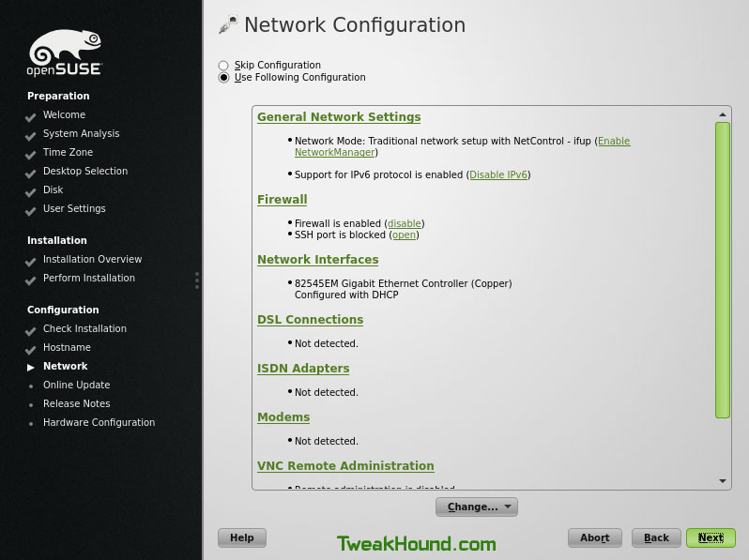Click the scrollbar up arrow
The image size is (749, 560).
pos(723,115)
